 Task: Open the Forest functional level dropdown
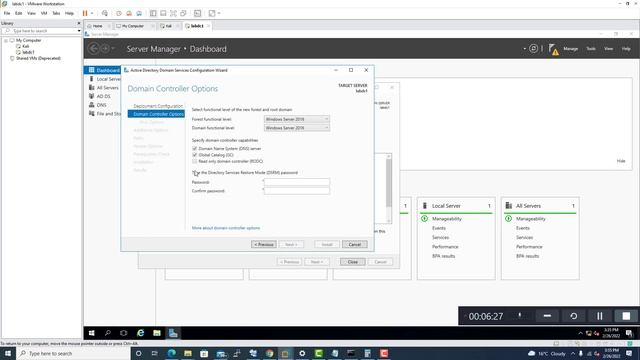[x=297, y=119]
